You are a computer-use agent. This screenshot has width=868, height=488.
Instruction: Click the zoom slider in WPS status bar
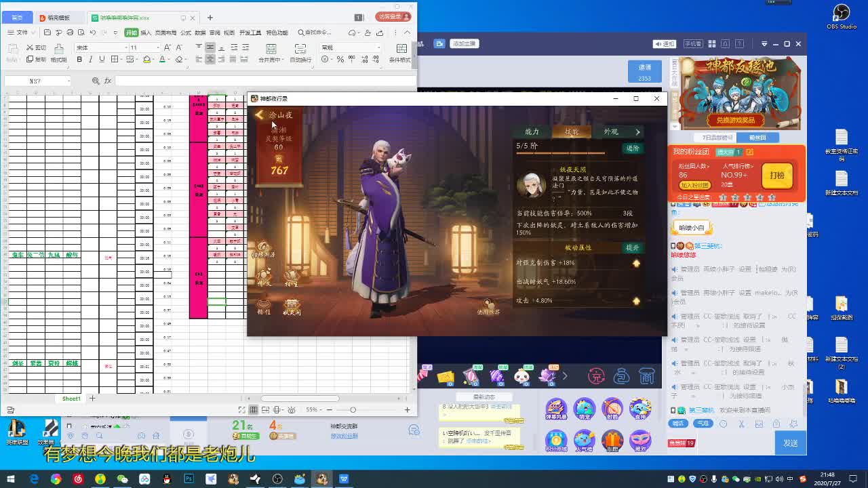[x=353, y=409]
